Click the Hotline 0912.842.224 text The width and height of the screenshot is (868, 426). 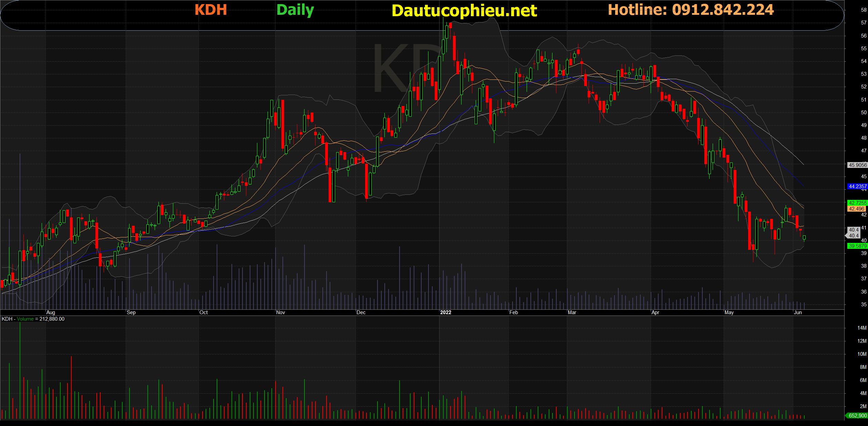click(x=691, y=10)
